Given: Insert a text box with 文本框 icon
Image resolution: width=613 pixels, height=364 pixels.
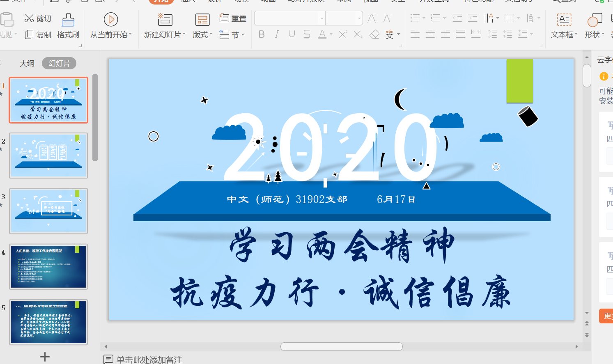Looking at the screenshot, I should [564, 20].
